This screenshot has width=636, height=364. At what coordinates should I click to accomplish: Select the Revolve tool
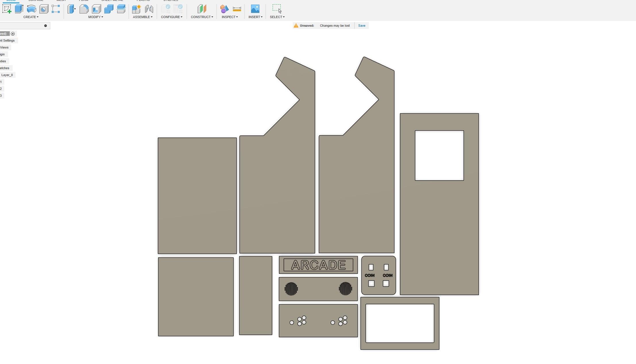coord(31,9)
